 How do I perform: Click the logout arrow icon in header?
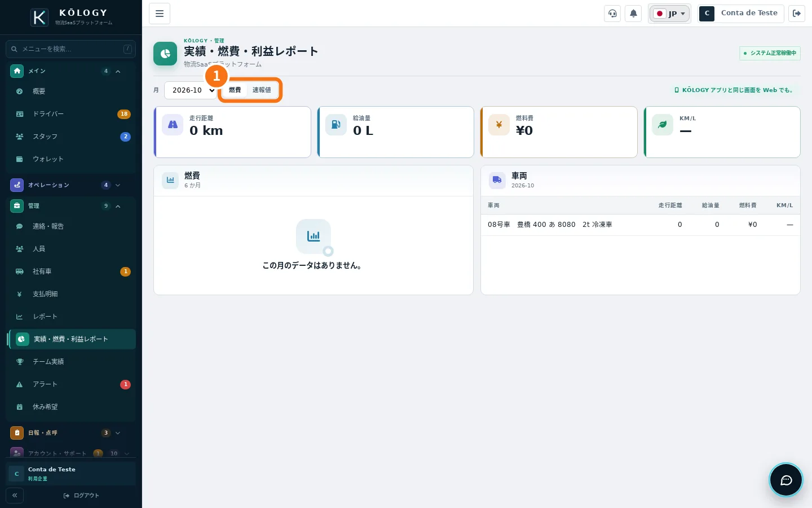[797, 14]
